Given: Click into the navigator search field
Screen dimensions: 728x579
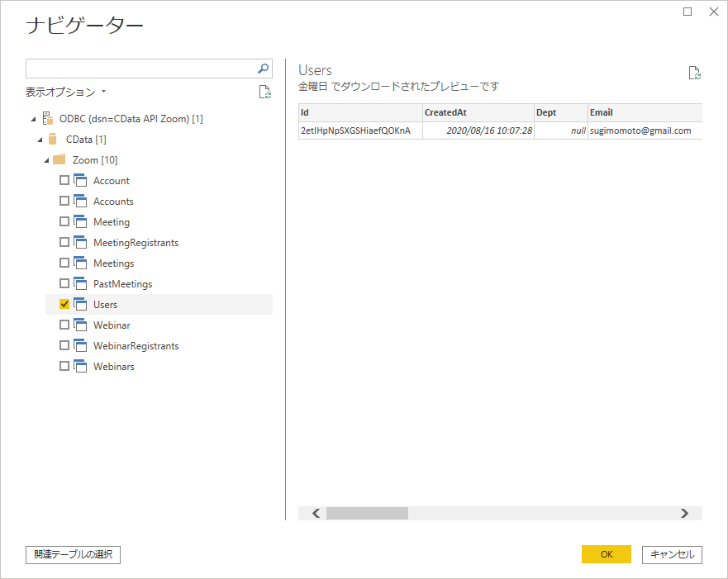Looking at the screenshot, I should point(140,69).
